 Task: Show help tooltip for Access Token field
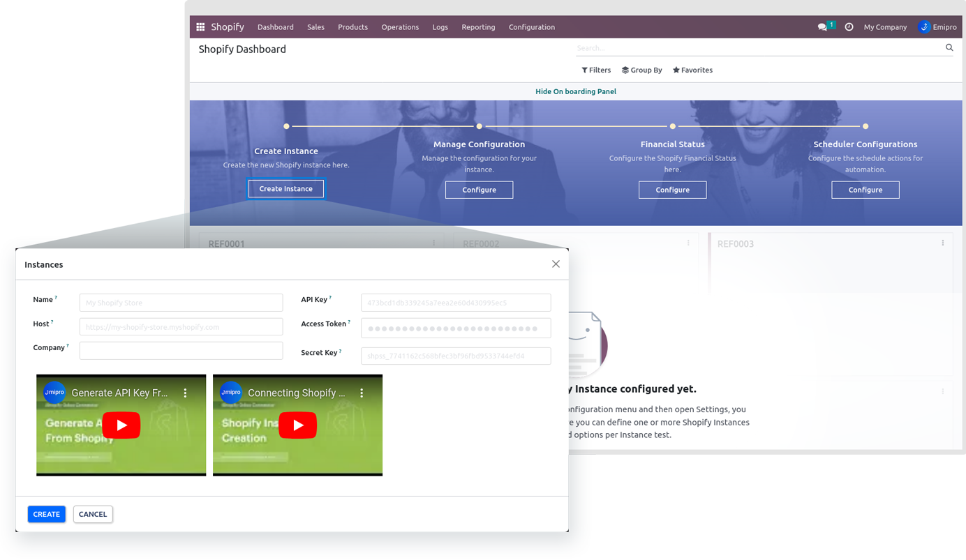(x=349, y=321)
